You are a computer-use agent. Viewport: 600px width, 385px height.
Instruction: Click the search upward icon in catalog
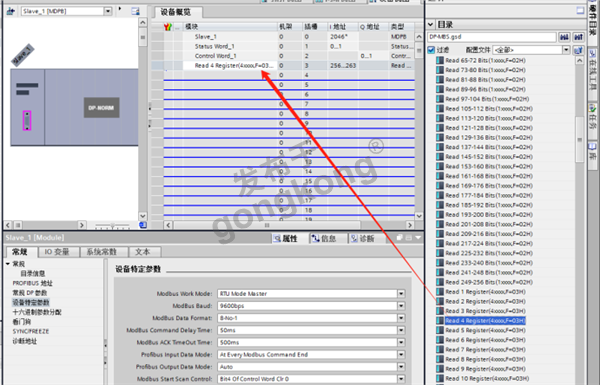pyautogui.click(x=578, y=37)
